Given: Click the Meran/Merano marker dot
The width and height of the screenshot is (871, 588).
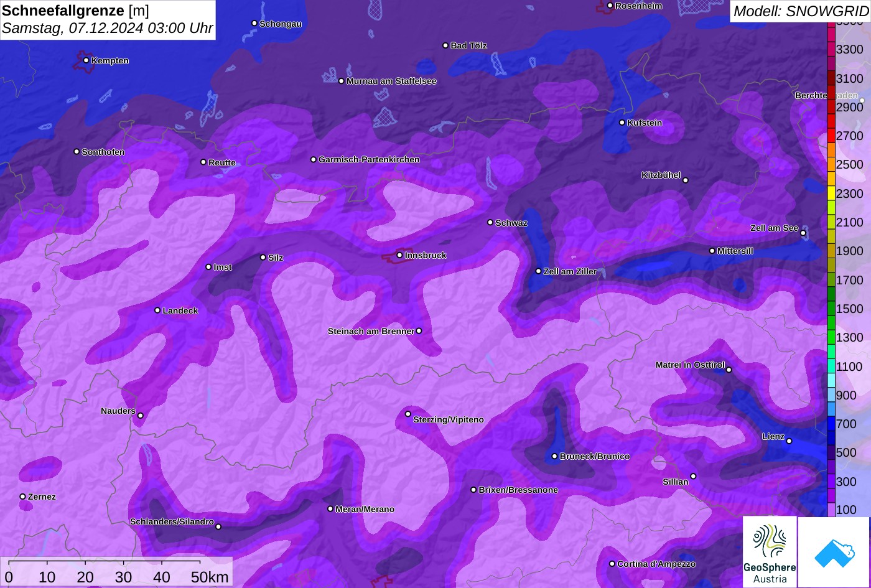Looking at the screenshot, I should coord(330,508).
